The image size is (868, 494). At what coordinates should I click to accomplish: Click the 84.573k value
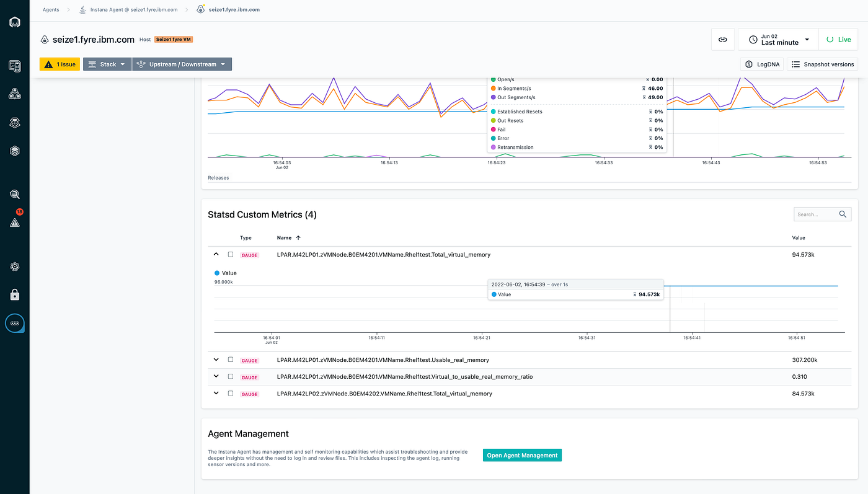coord(803,393)
